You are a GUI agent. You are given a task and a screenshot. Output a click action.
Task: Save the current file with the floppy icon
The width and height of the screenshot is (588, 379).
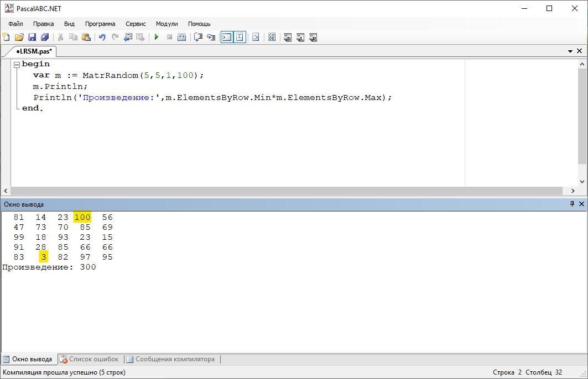(32, 37)
